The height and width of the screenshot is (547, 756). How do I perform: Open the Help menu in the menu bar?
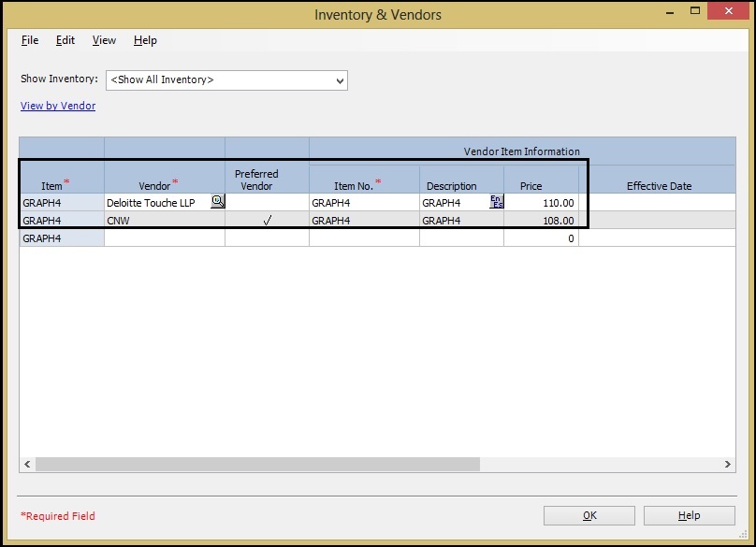click(x=145, y=40)
